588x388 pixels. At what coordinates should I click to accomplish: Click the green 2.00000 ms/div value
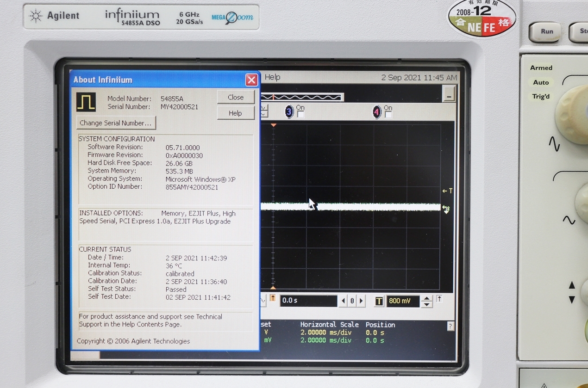[x=326, y=340]
